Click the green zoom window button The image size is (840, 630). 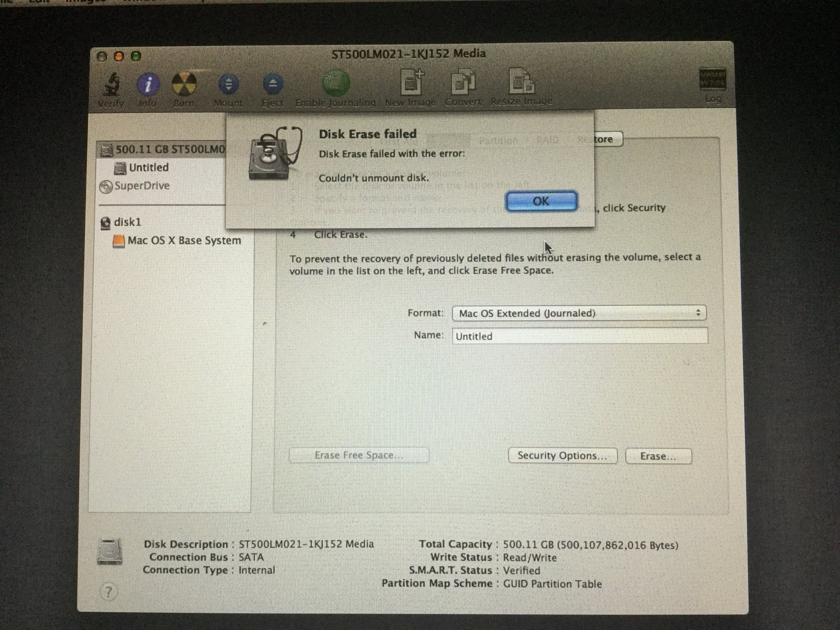136,56
